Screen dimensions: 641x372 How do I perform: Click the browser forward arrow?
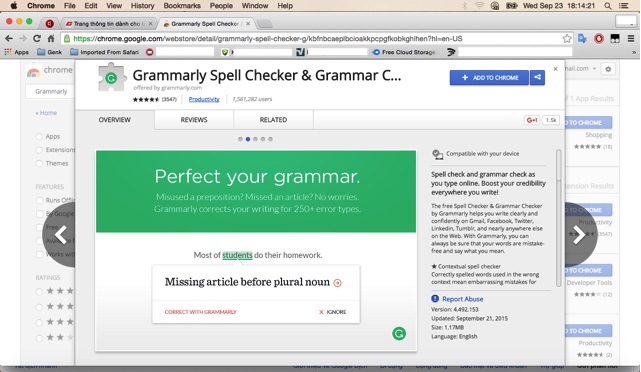point(22,38)
